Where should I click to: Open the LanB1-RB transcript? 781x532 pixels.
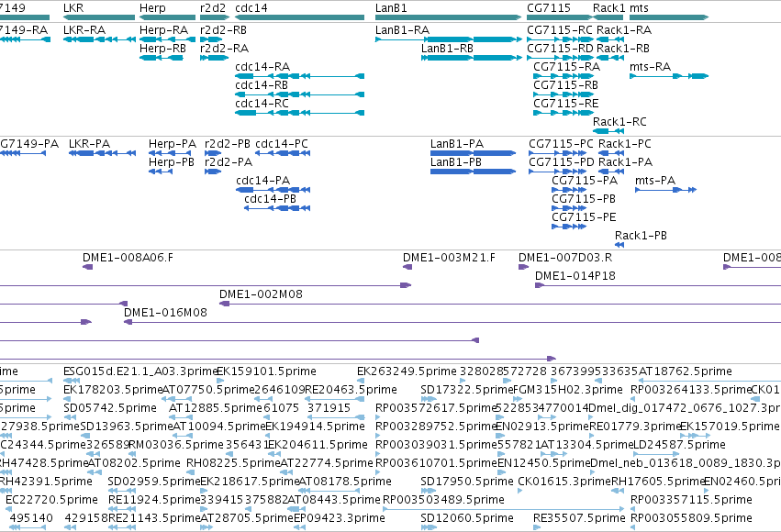tap(471, 58)
